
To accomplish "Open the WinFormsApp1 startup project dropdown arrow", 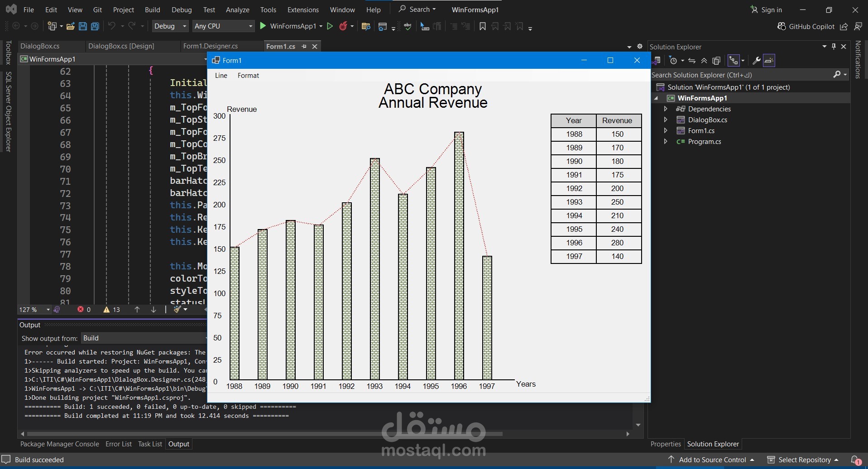I will point(321,26).
